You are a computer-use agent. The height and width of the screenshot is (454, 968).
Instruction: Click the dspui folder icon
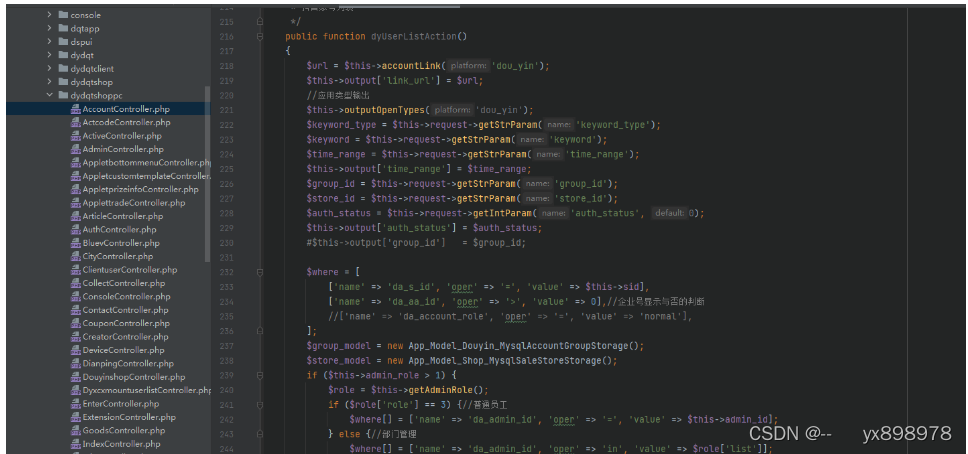pyautogui.click(x=63, y=42)
